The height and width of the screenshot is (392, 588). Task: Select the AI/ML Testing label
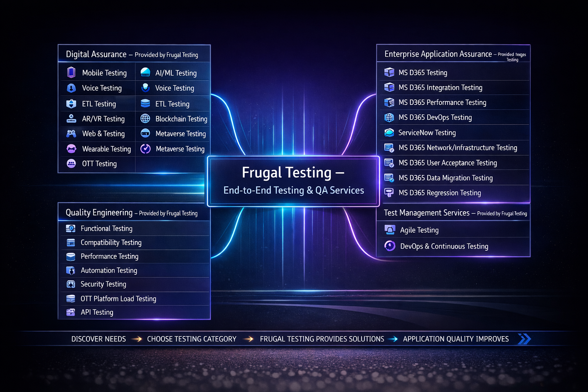176,73
